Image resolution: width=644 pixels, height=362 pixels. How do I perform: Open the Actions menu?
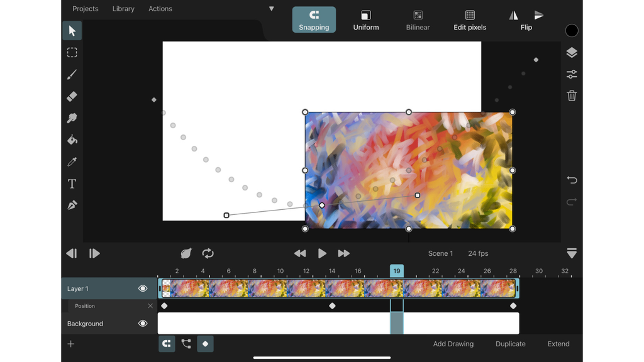click(x=160, y=8)
